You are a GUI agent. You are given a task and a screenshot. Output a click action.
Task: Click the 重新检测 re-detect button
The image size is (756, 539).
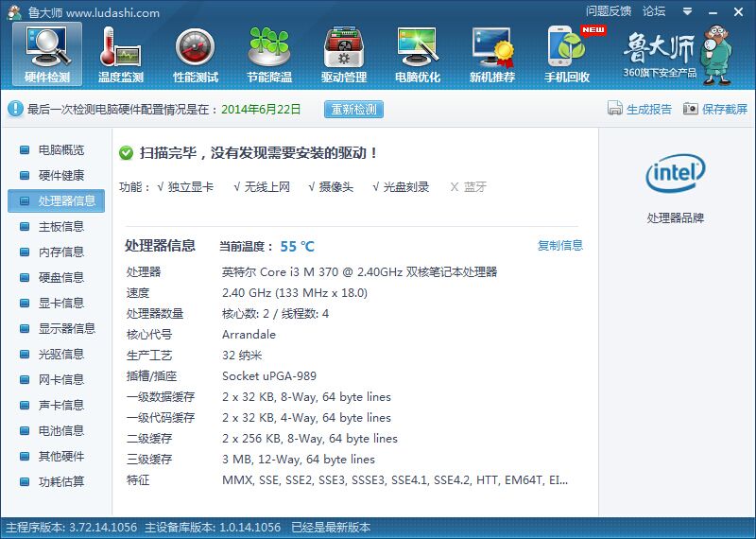pos(353,110)
